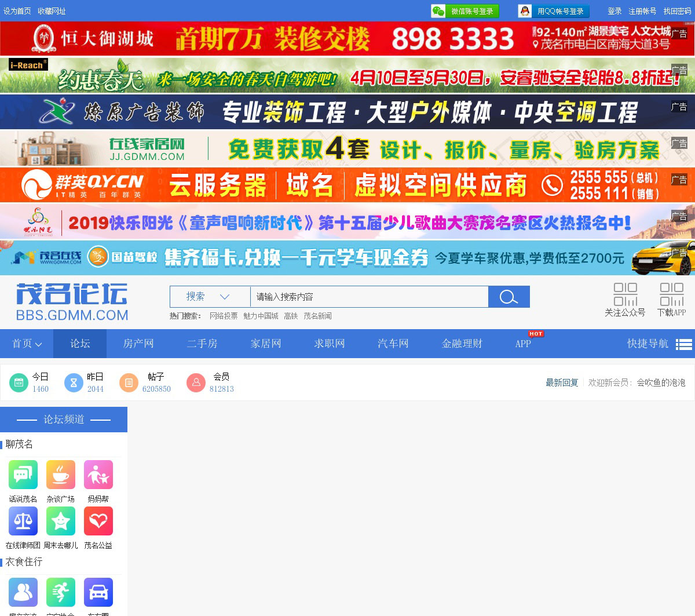Click the WeChat logo for login
The image size is (695, 616).
click(x=438, y=11)
